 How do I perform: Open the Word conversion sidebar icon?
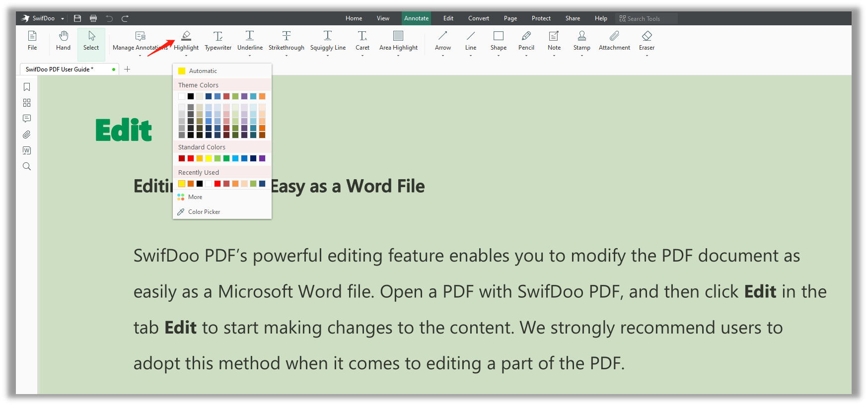coord(27,150)
